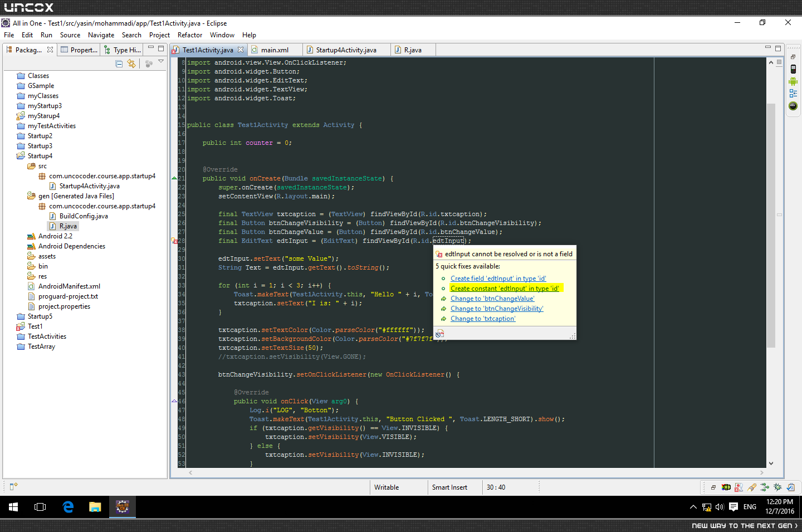Screen dimensions: 802x532
Task: Open the Startup4Activity.java editor tab
Action: click(345, 50)
